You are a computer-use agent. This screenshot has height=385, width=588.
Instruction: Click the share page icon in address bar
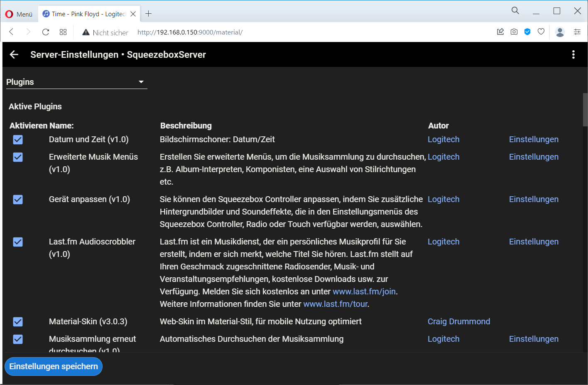tap(500, 32)
